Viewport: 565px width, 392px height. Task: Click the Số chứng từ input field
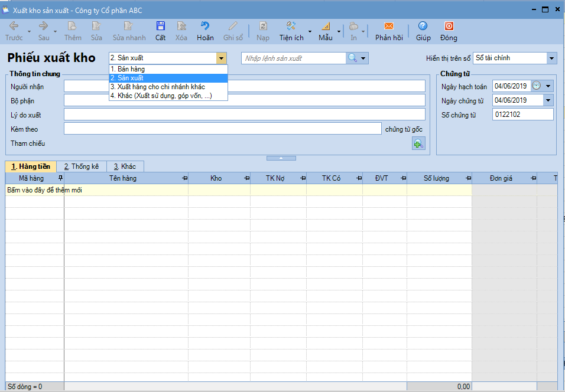pyautogui.click(x=522, y=115)
